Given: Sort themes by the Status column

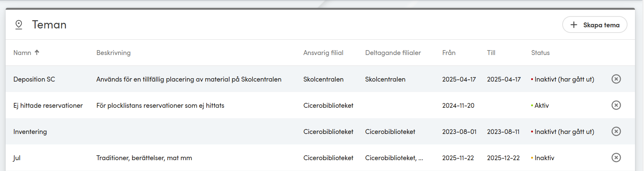Looking at the screenshot, I should (x=540, y=53).
